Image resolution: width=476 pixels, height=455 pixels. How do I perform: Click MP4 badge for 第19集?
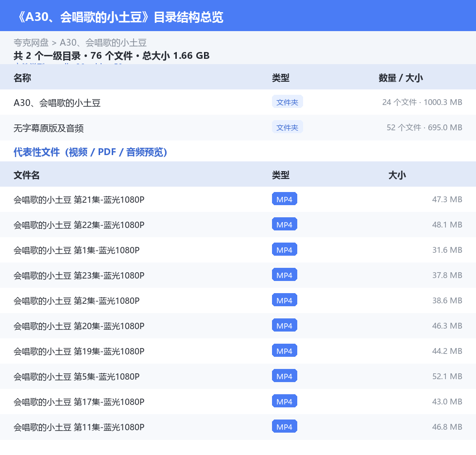click(285, 350)
